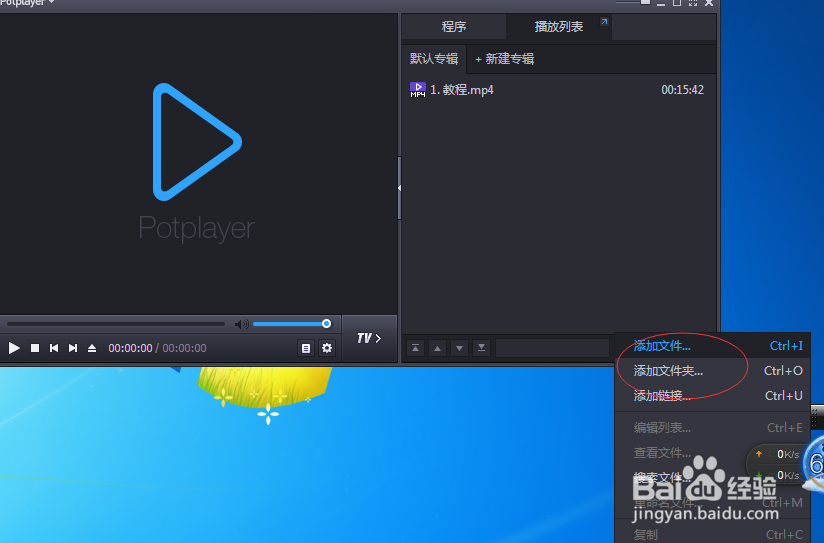Collapse the playlist side panel handle
The image size is (824, 543).
point(399,188)
